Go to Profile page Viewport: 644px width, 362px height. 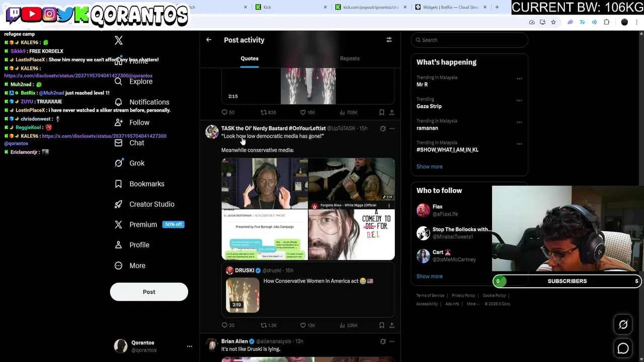[132, 245]
